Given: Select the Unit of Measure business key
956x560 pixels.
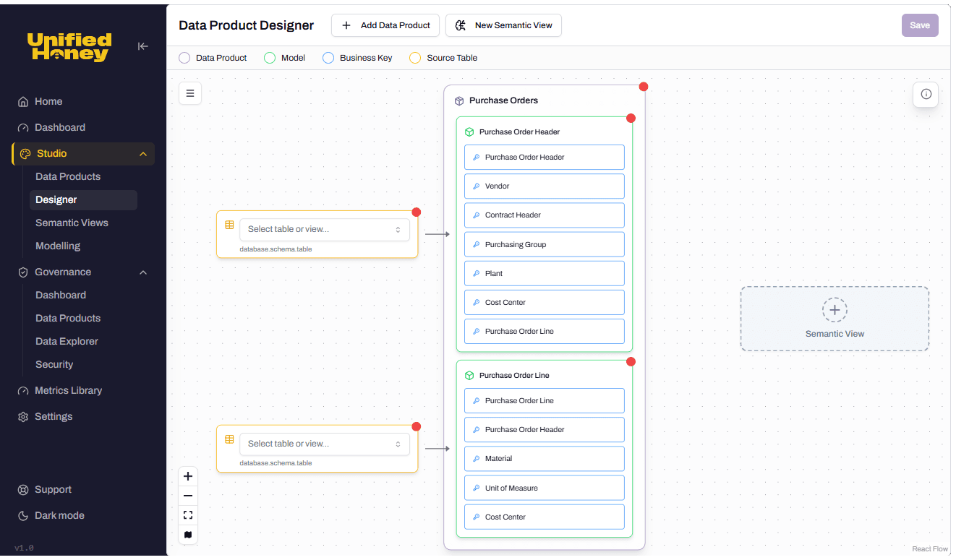Looking at the screenshot, I should (x=545, y=488).
